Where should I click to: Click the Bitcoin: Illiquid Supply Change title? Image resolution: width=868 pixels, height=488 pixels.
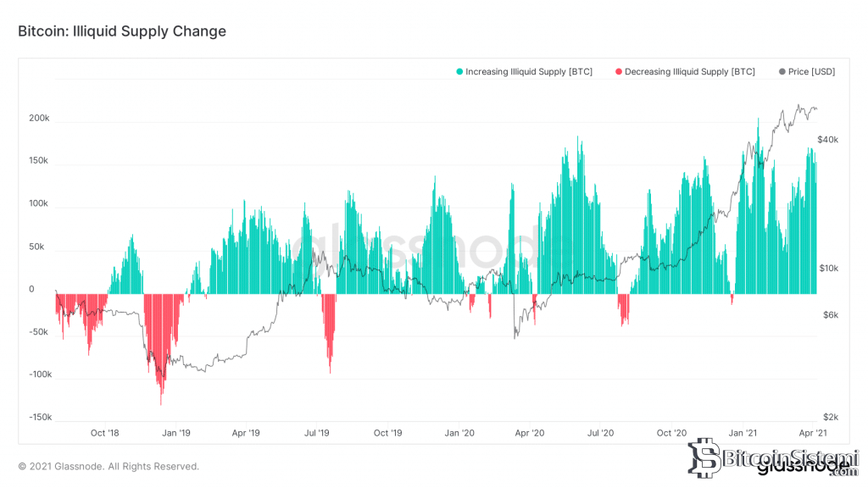point(122,31)
